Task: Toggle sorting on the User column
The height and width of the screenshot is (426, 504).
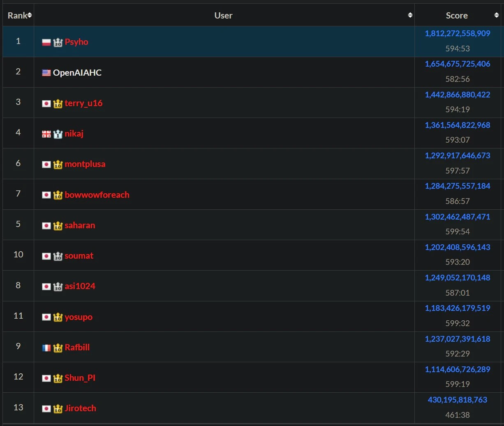Action: pos(223,15)
